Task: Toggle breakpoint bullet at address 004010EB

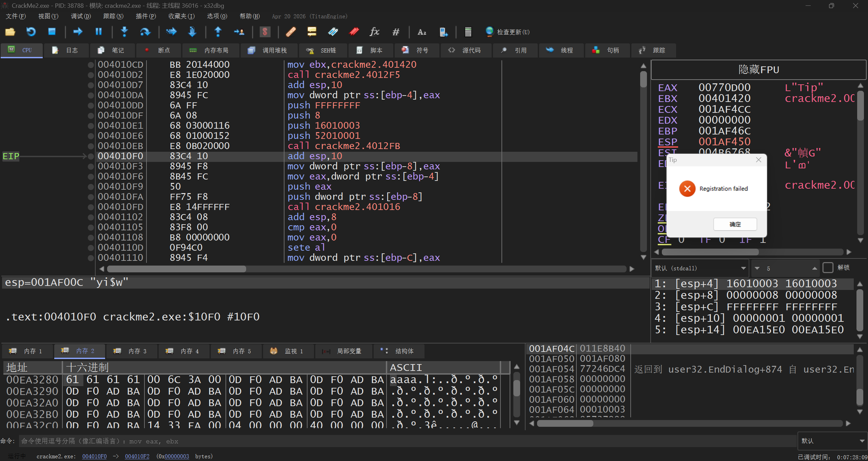Action: click(91, 146)
